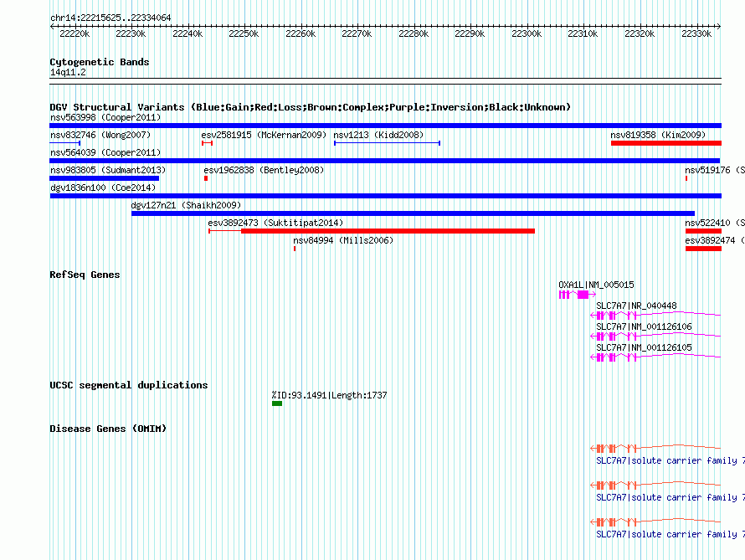Viewport: 745px width, 560px height.
Task: Select the esv3892474 variant label
Action: click(x=715, y=240)
